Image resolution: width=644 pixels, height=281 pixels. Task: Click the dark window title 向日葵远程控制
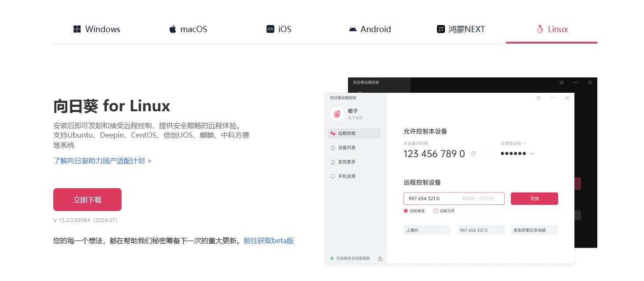tap(366, 82)
